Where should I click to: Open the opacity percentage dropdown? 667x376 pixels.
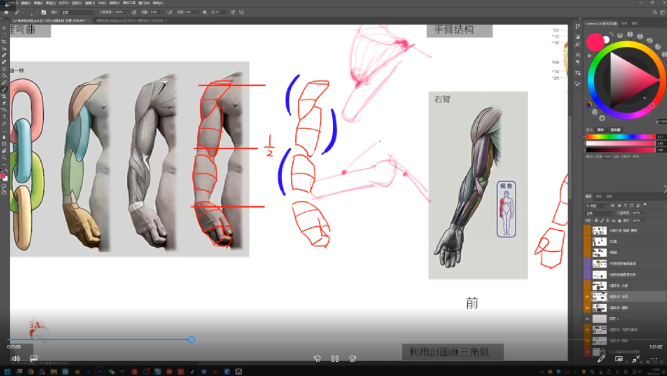tap(122, 12)
